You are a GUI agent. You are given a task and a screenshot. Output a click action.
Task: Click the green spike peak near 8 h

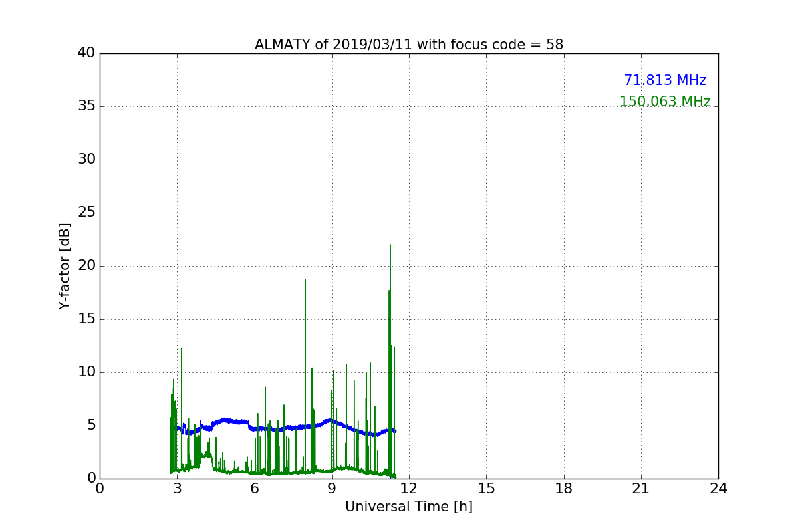point(305,280)
